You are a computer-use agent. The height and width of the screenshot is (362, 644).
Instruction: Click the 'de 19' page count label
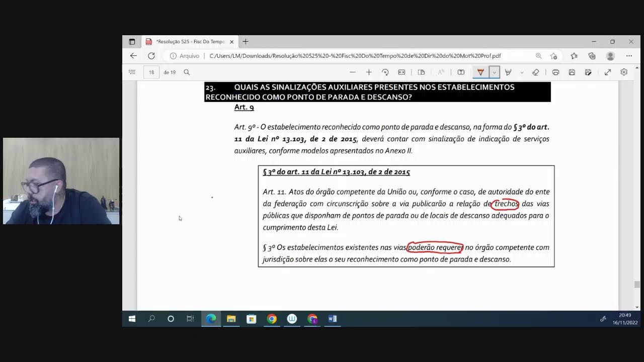tap(170, 72)
